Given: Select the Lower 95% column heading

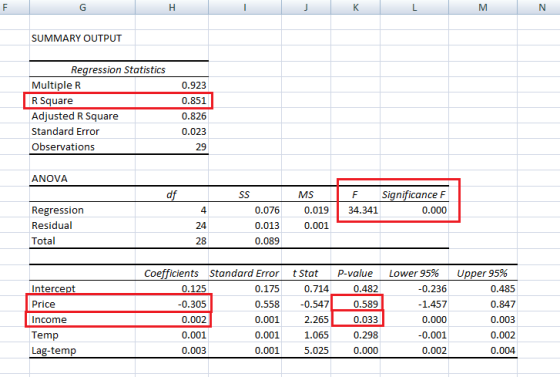Looking at the screenshot, I should tap(414, 273).
